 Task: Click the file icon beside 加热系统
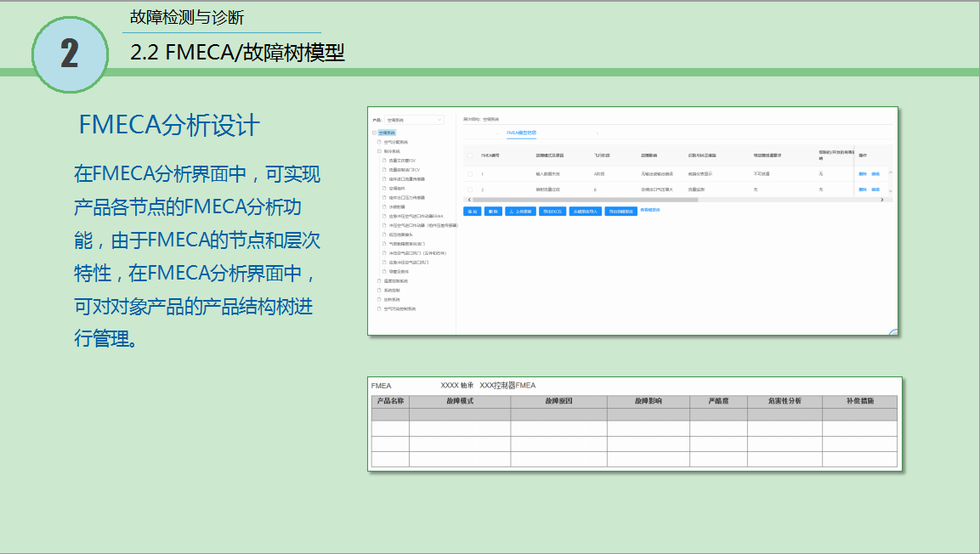point(379,300)
